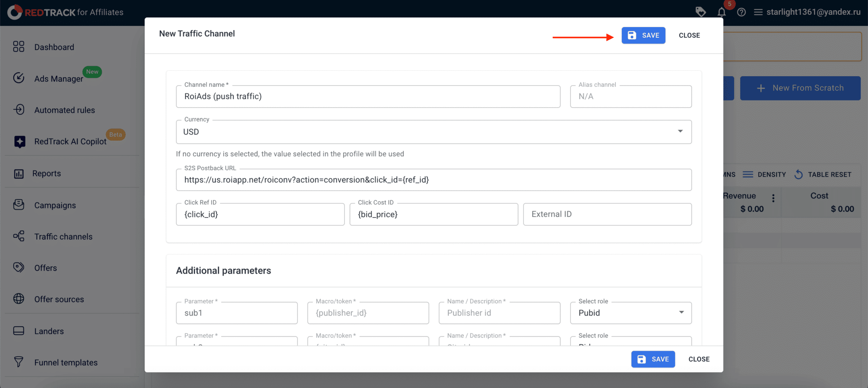Screen dimensions: 868x388
Task: Open the Dashboard from the sidebar
Action: tap(19, 47)
